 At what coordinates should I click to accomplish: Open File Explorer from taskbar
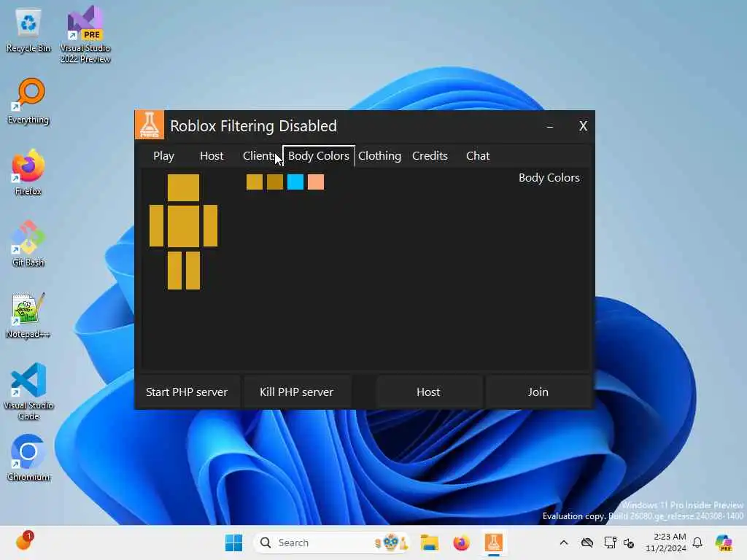coord(429,542)
